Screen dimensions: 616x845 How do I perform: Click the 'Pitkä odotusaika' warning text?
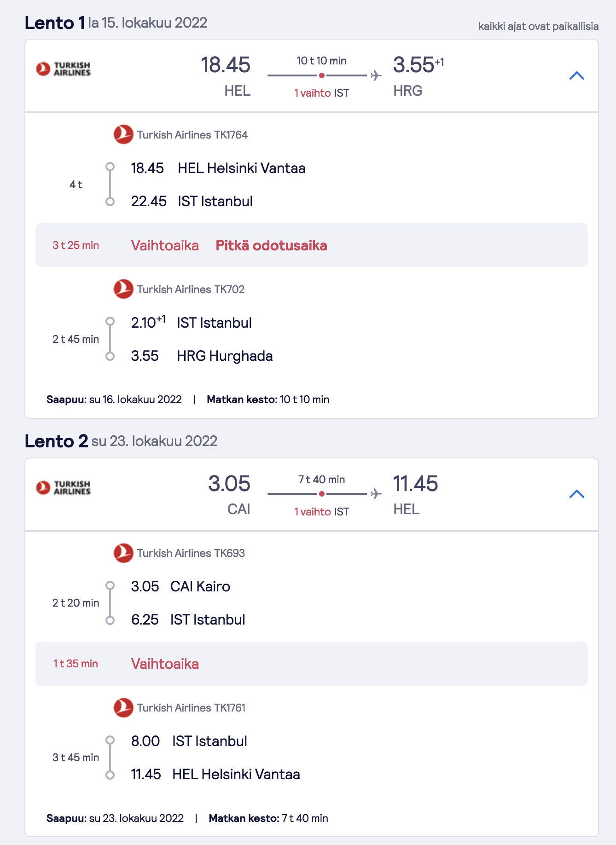(271, 245)
